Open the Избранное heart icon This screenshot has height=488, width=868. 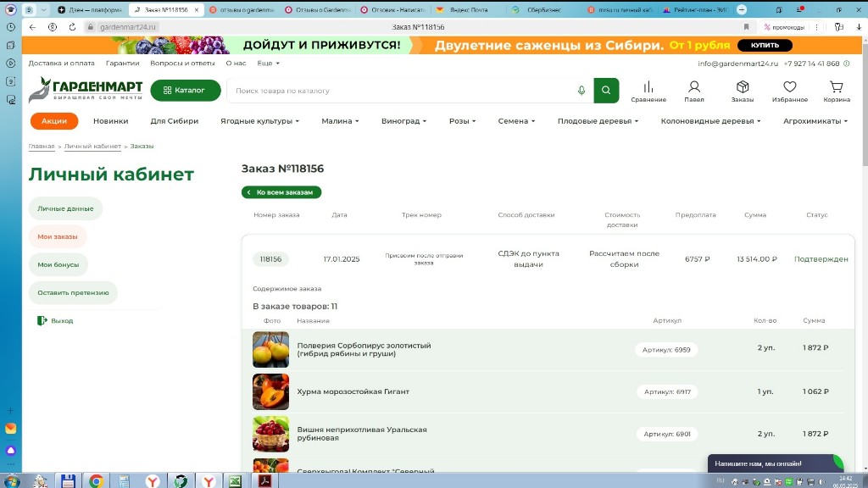point(790,91)
